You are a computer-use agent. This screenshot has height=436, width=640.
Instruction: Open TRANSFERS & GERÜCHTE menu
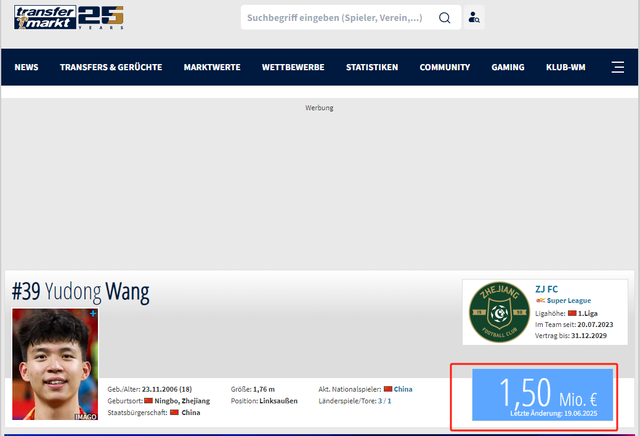(x=111, y=67)
